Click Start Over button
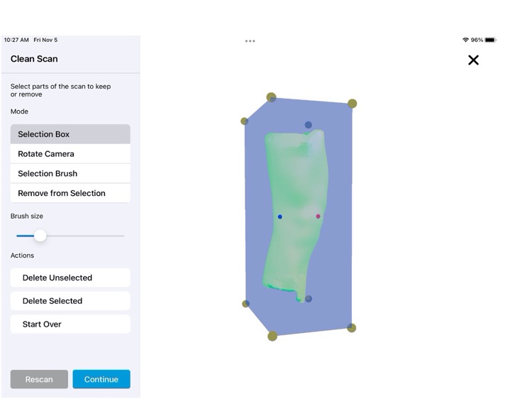Image resolution: width=532 pixels, height=399 pixels. tap(70, 324)
